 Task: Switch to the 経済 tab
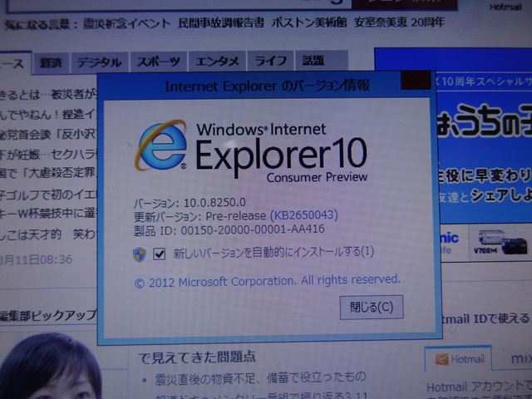(51, 63)
